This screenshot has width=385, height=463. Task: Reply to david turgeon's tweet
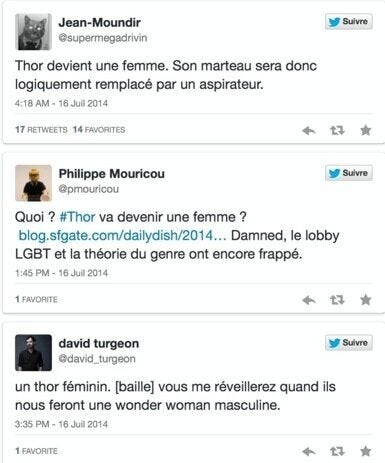point(309,451)
